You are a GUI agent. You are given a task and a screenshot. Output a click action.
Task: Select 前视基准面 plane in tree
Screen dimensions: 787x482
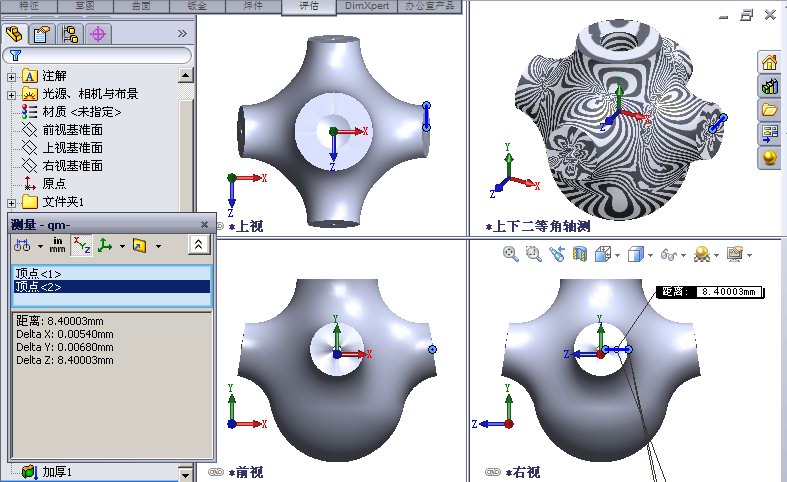tap(72, 130)
